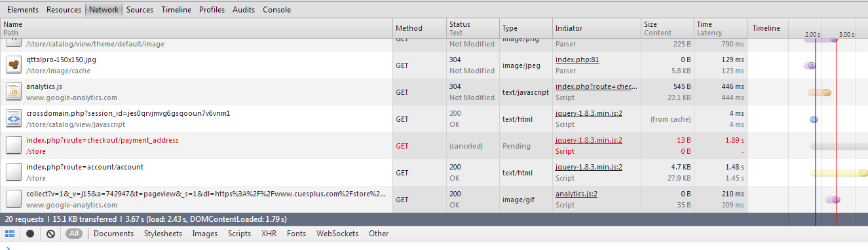Select the Network tab

click(104, 10)
